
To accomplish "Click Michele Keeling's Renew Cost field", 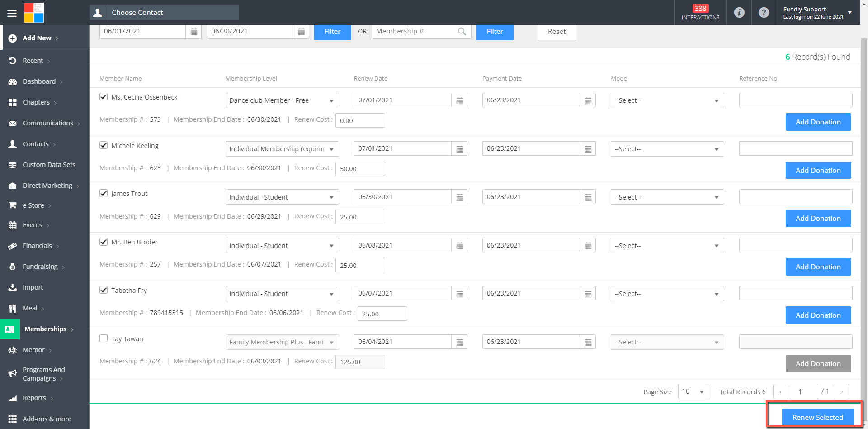I will [360, 169].
